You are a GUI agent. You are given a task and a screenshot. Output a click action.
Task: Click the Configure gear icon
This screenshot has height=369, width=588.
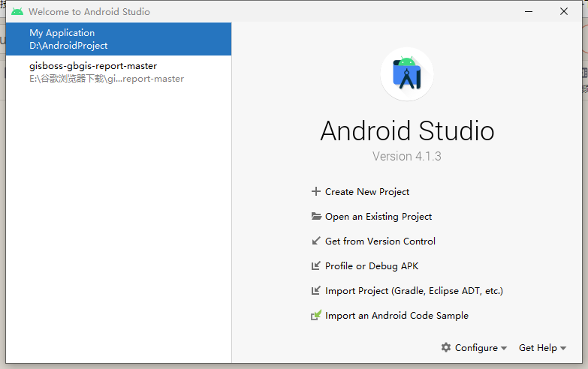[446, 347]
